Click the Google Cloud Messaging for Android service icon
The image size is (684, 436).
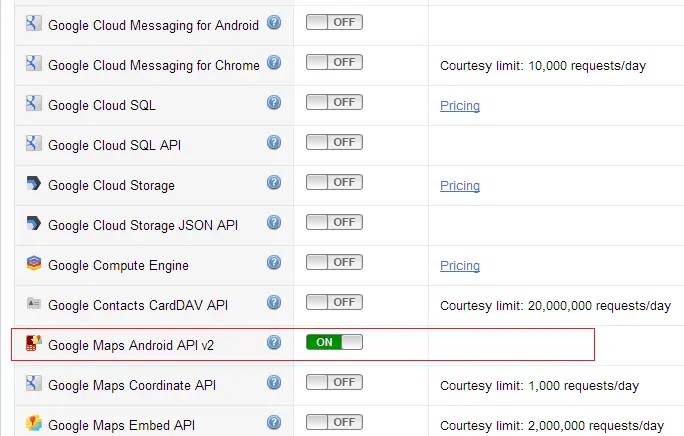pos(34,23)
